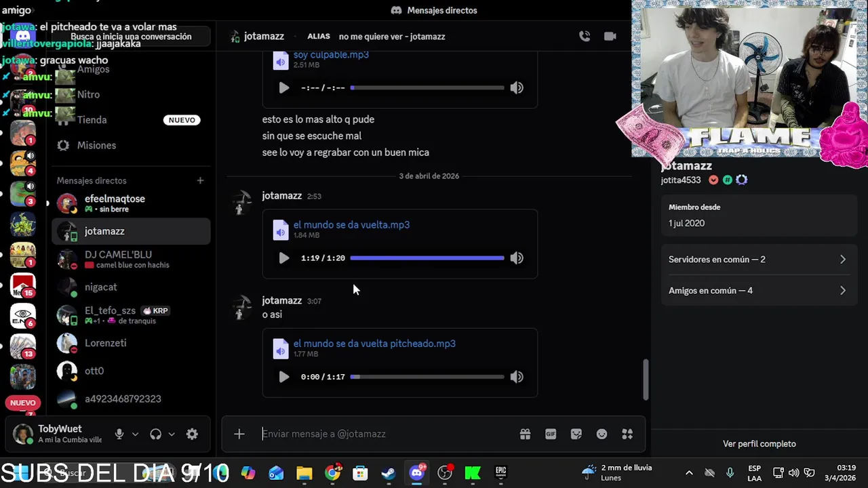Open ESP LAA language selector
Image resolution: width=868 pixels, height=488 pixels.
pyautogui.click(x=754, y=472)
